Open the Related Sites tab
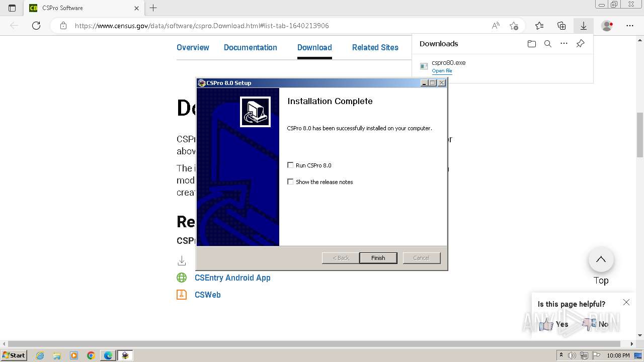644x362 pixels. coord(375,47)
